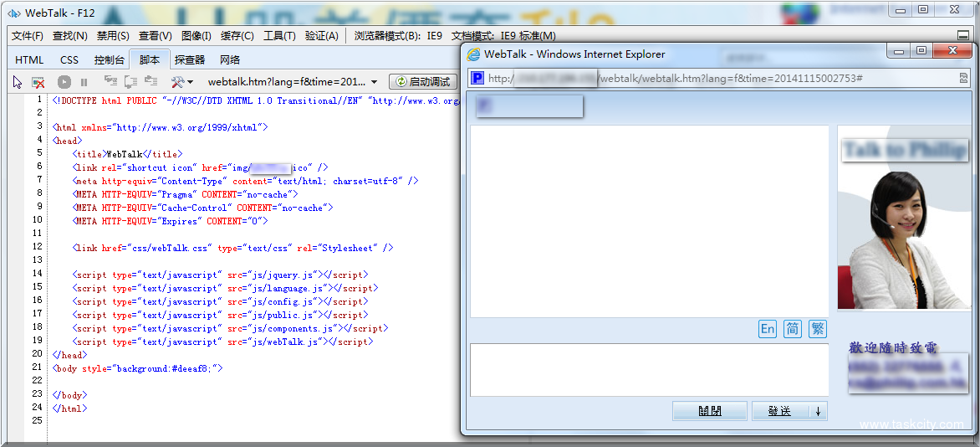Switch to the 控制台 console tab
The width and height of the screenshot is (980, 447).
pyautogui.click(x=109, y=59)
